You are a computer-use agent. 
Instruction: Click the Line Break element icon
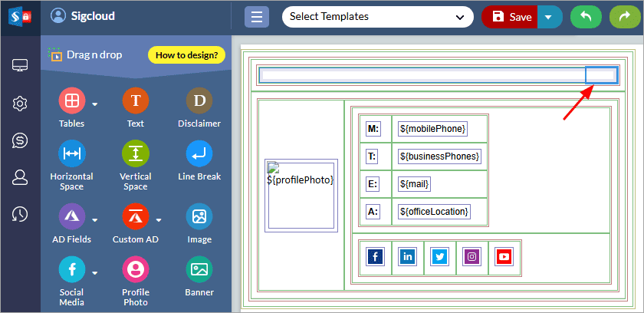[x=199, y=153]
